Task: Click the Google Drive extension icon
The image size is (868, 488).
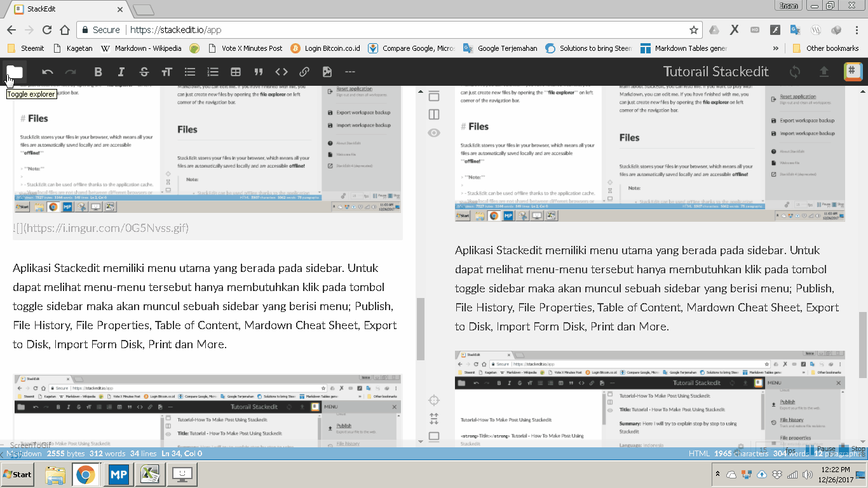Action: (x=714, y=30)
